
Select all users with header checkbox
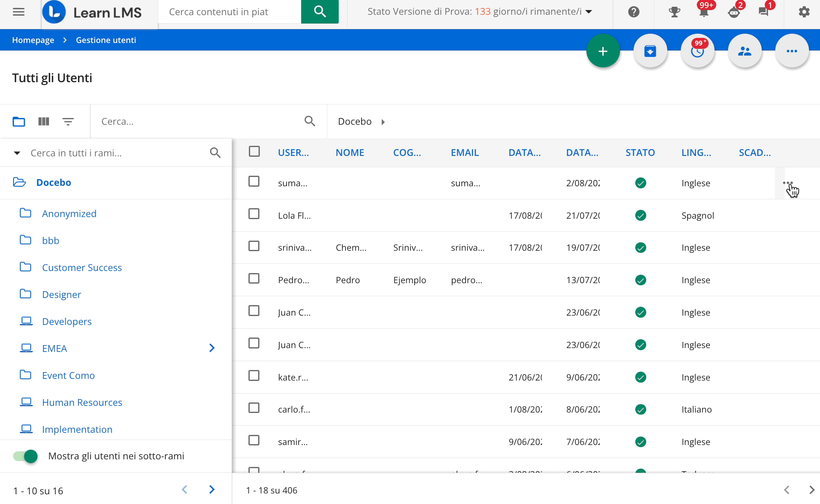point(254,151)
